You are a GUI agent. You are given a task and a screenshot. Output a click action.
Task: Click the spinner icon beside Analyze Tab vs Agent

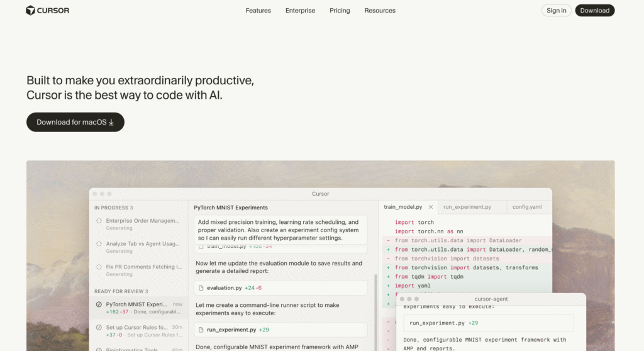99,244
